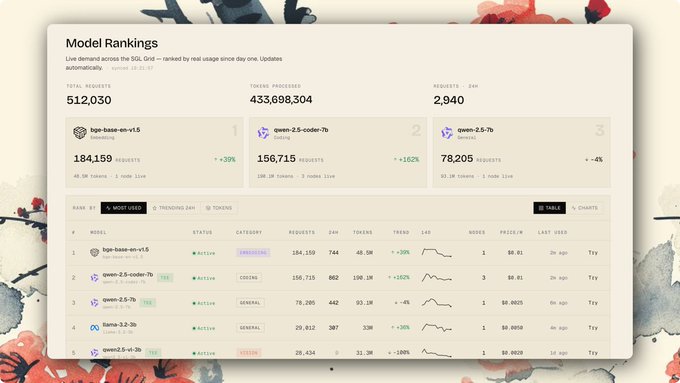Click TEE badge on qwen-2.5-coder-7b row
Viewport: 680px width, 383px height.
[165, 278]
